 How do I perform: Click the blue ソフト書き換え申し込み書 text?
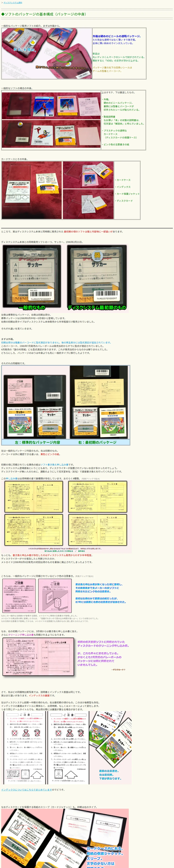[54, 464]
